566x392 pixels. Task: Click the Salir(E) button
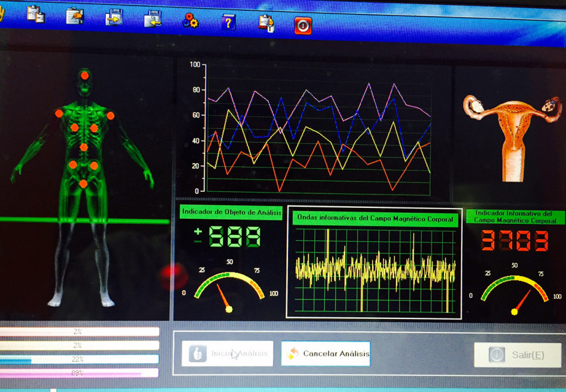(x=517, y=355)
